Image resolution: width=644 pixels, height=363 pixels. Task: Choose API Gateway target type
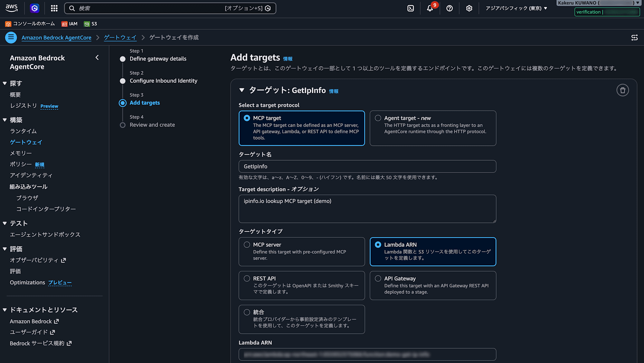click(x=433, y=285)
